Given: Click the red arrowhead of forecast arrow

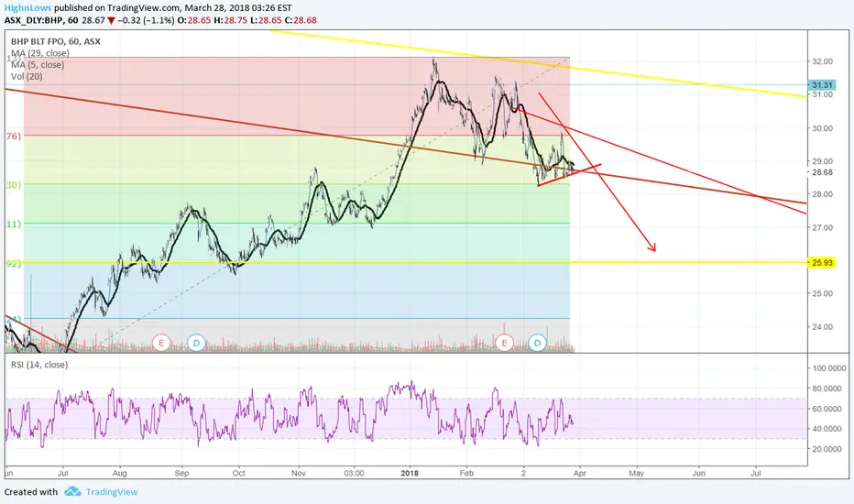Looking at the screenshot, I should [x=652, y=247].
